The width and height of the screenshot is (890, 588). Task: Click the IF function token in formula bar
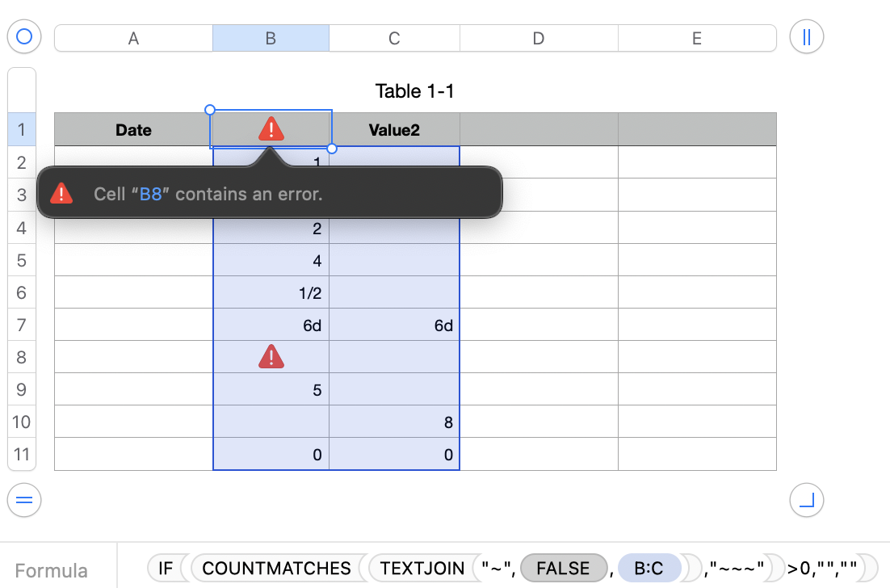tap(166, 569)
